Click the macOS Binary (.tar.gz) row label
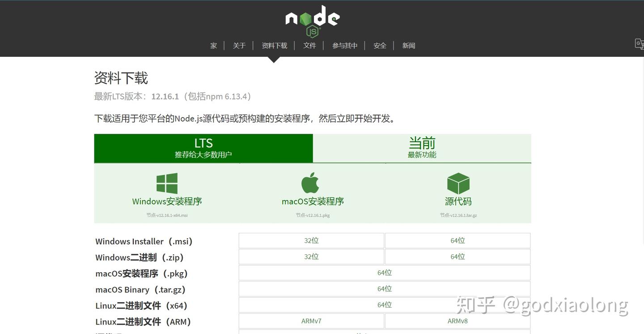Screen dimensions: 644x334 [140, 290]
